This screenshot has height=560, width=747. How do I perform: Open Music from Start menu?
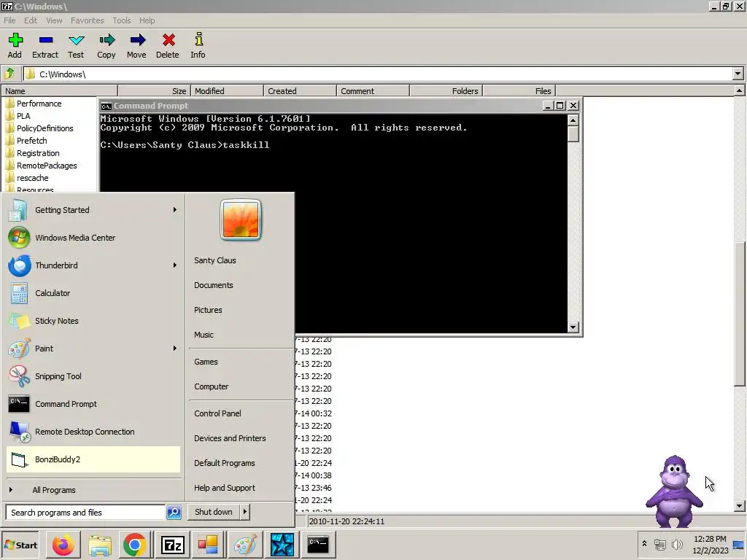tap(204, 335)
